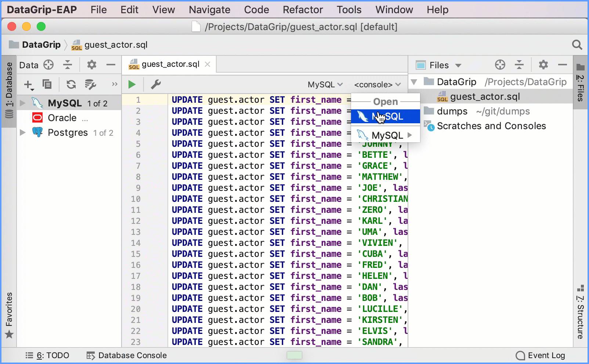589x364 pixels.
Task: Collapse all nodes in the Files panel
Action: [x=519, y=65]
